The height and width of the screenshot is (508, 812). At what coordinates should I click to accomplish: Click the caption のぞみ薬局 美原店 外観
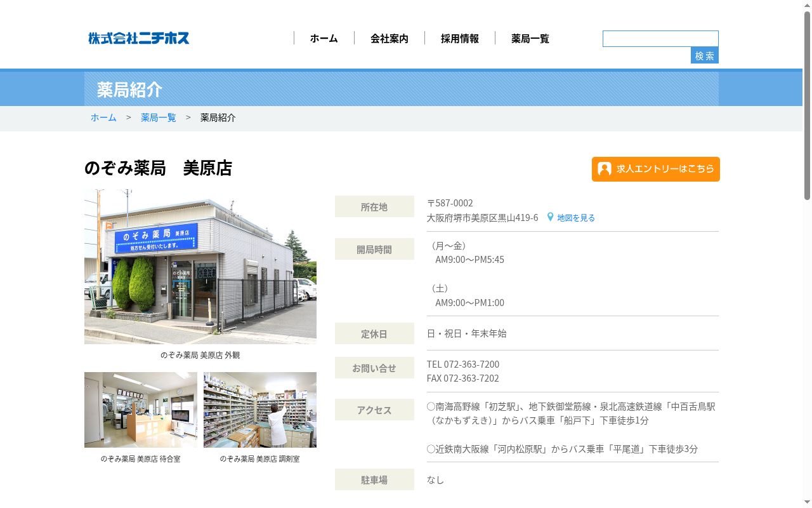200,355
